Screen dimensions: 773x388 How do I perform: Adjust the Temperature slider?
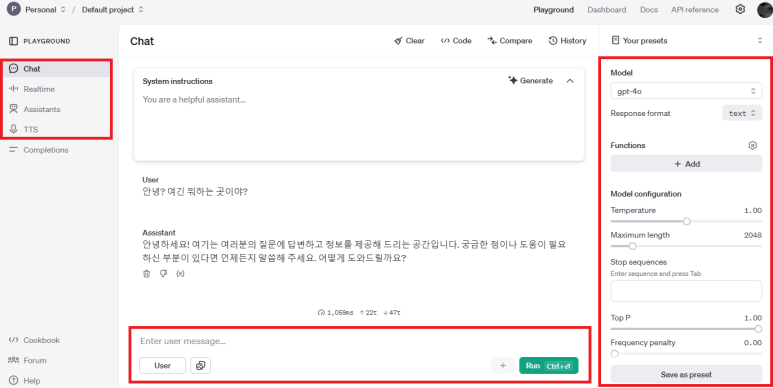(687, 221)
